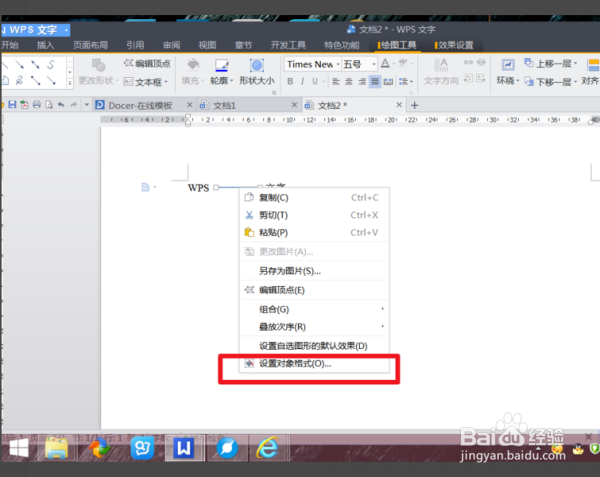Select Edit Points (编辑顶点) in context menu
600x477 pixels.
(314, 290)
